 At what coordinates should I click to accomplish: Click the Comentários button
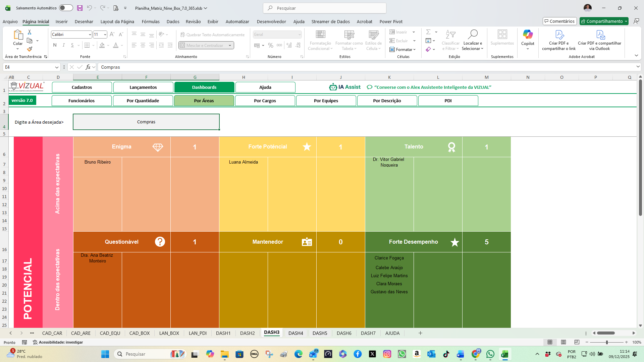(x=559, y=21)
